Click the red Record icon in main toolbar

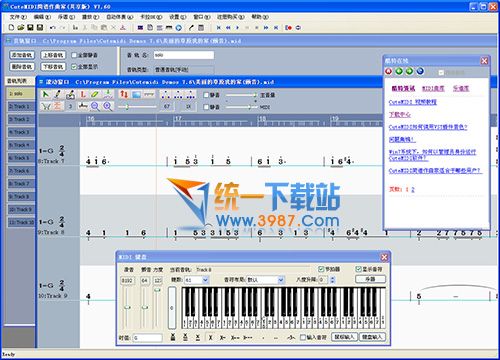pos(288,28)
